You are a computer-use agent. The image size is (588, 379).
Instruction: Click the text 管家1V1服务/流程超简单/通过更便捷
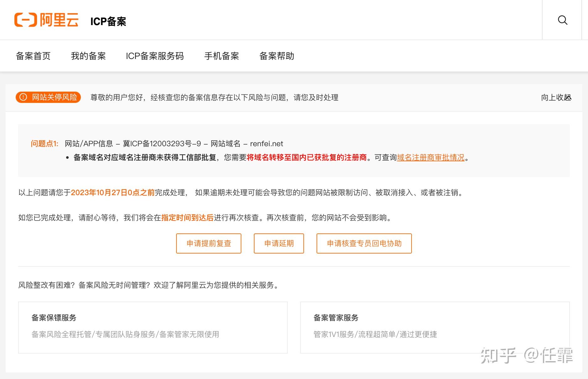point(375,334)
